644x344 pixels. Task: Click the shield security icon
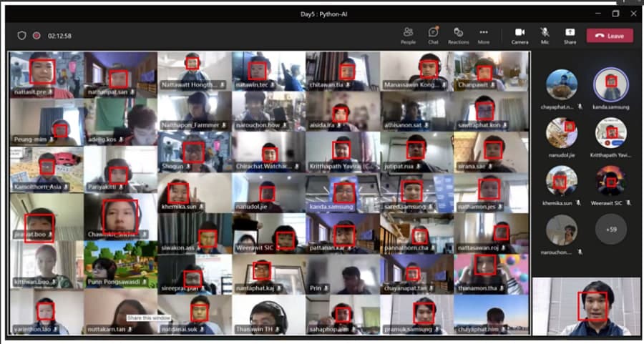click(21, 35)
